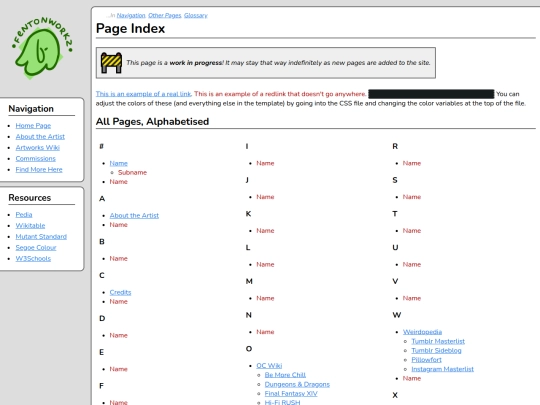This screenshot has height=405, width=540.
Task: Open Find More Here sidebar link
Action: pos(39,170)
